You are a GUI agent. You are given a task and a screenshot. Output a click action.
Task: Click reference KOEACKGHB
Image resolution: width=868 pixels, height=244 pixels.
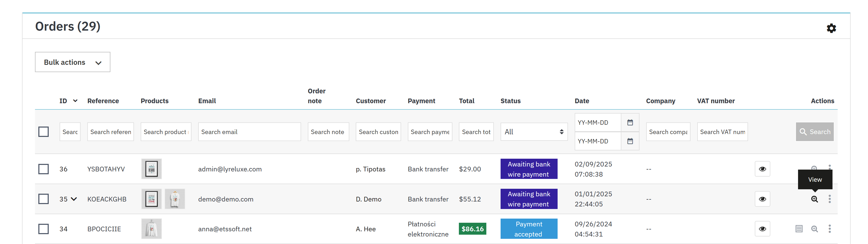107,199
